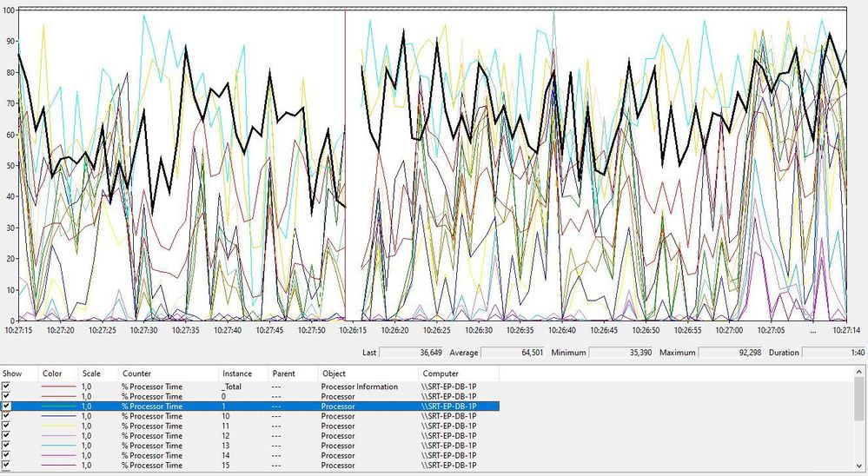Uncheck Show box for instance 14
Image resolution: width=868 pixels, height=476 pixels.
[x=6, y=455]
